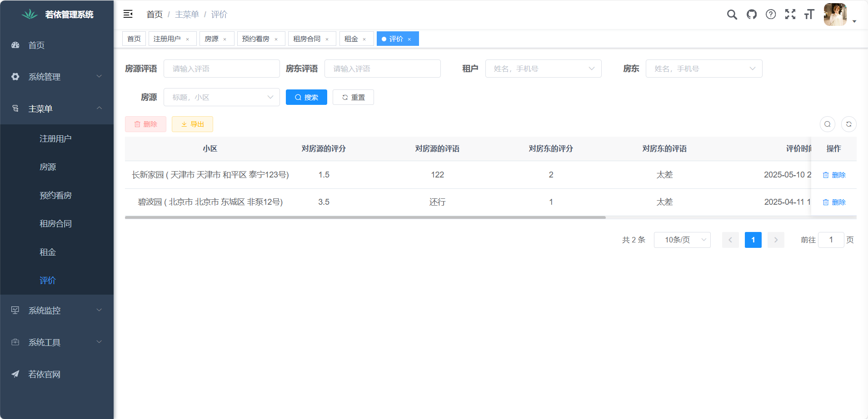Click the 重置 button

point(353,97)
